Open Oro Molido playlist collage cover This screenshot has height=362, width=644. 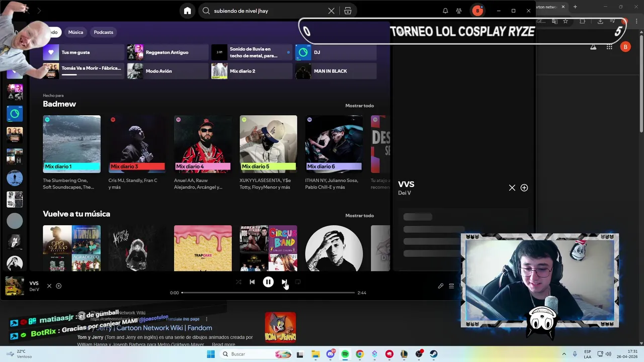pyautogui.click(x=71, y=248)
